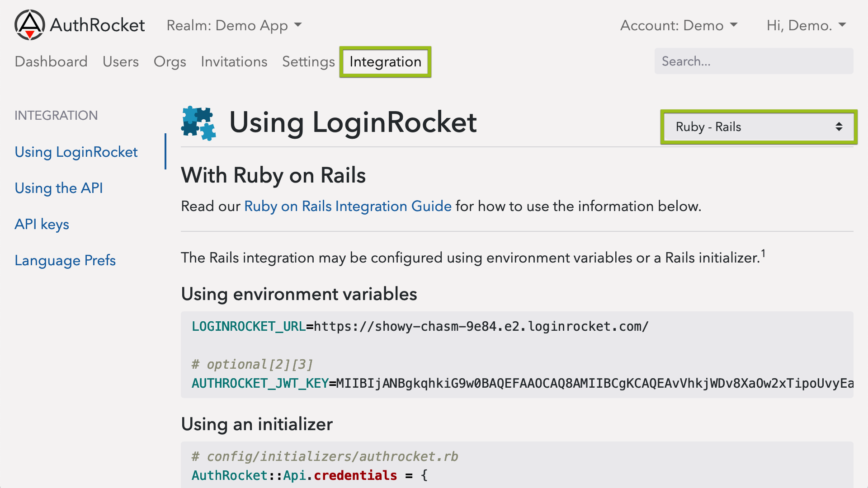
Task: Click the config/initializers/authrocket.rb comment line
Action: 325,456
